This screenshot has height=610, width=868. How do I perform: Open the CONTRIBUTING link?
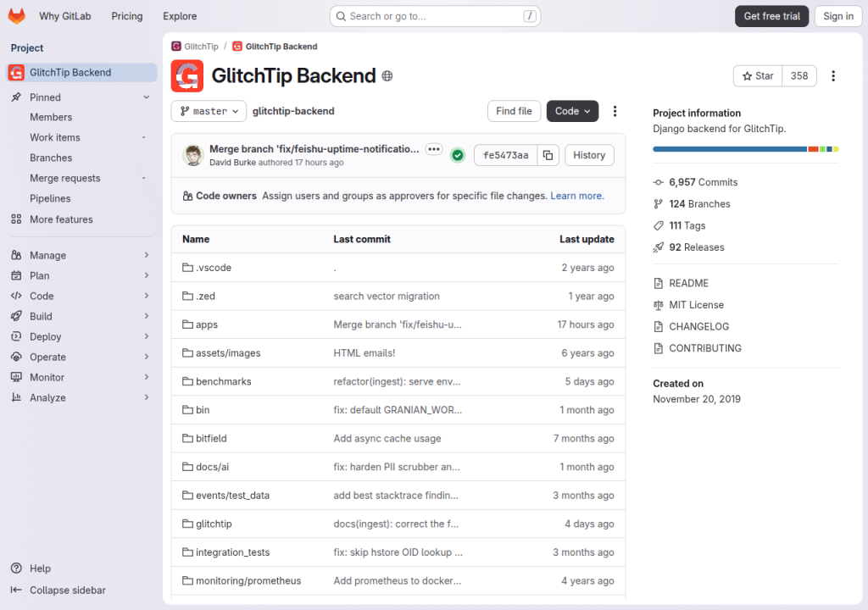(704, 348)
